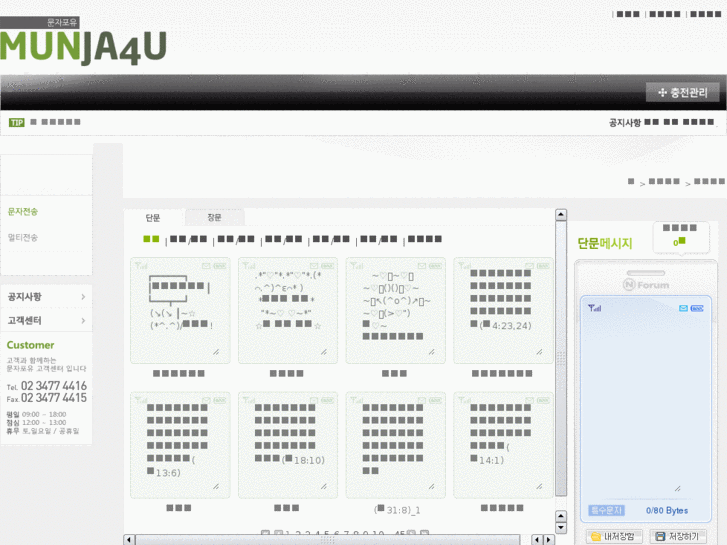
Task: Pick the template card containing ε emoticon
Action: (288, 310)
